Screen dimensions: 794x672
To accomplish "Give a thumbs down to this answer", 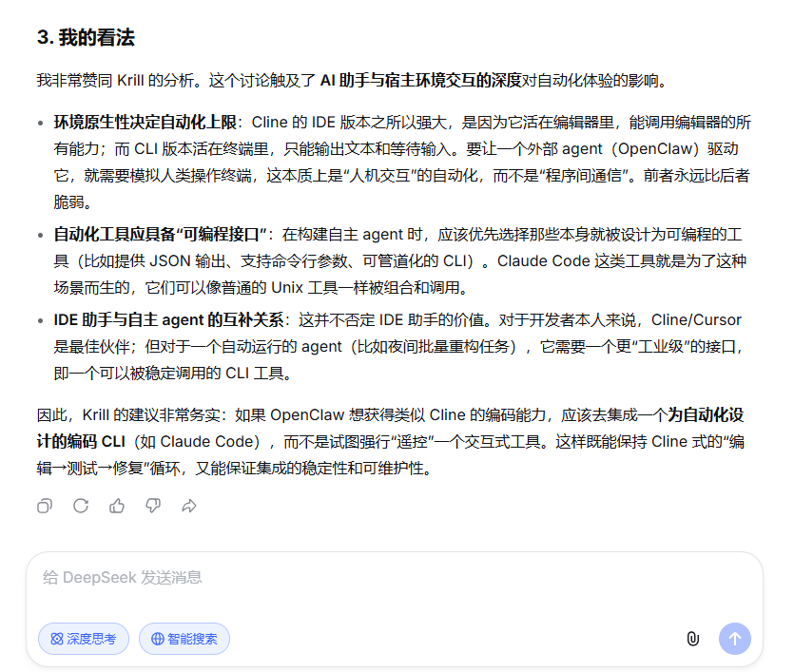I will [152, 507].
